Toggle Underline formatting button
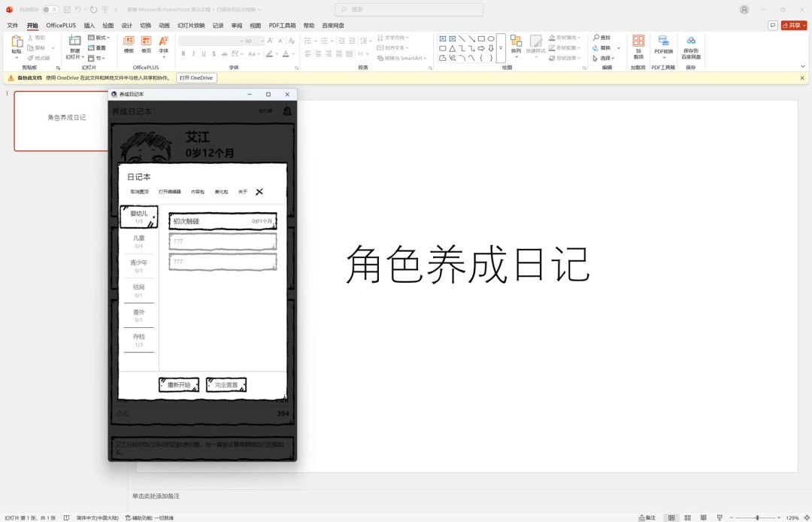The image size is (812, 522). pyautogui.click(x=204, y=53)
